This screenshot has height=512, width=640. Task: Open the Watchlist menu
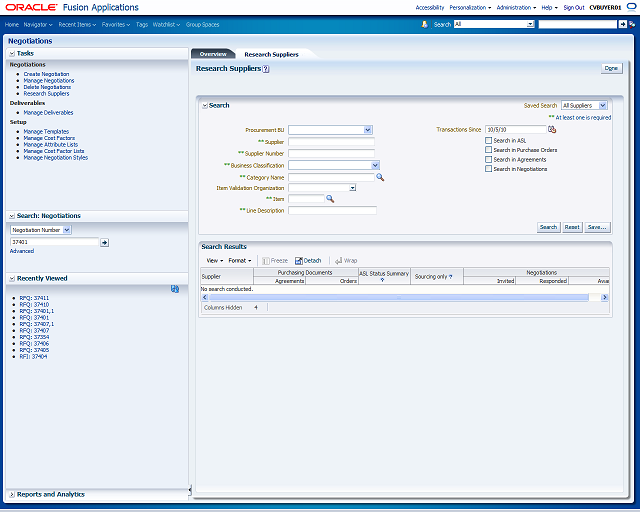tap(166, 24)
